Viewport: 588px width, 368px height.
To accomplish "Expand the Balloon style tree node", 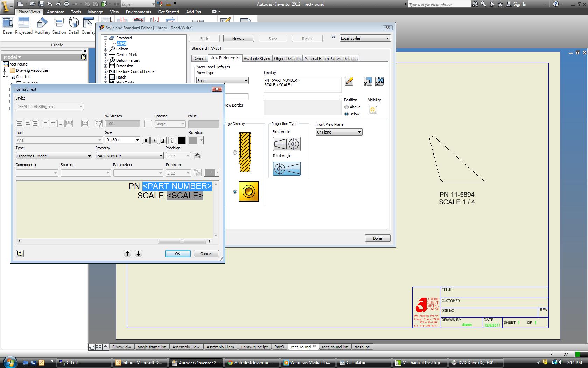I will click(x=106, y=49).
